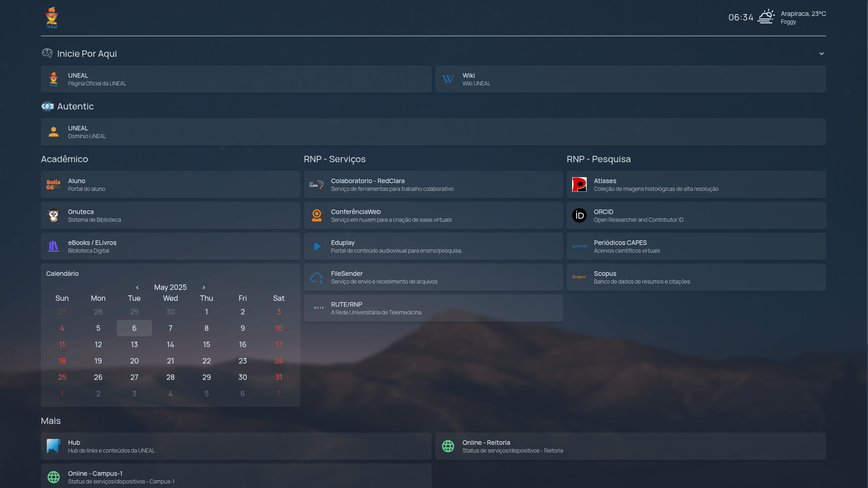Screen dimensions: 868x488
Task: Open the eBooks library books icon
Action: pyautogui.click(x=54, y=246)
